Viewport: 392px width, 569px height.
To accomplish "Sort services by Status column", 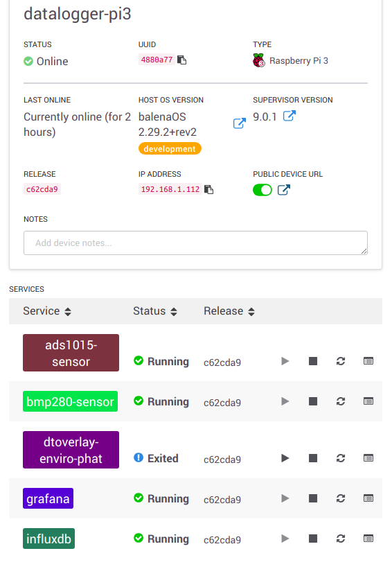I will [x=155, y=311].
